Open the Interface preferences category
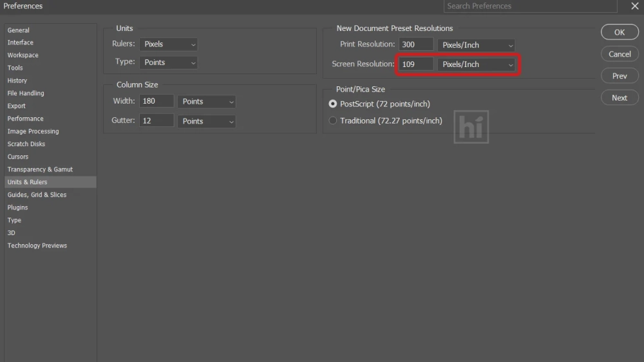The height and width of the screenshot is (362, 644). pos(21,43)
